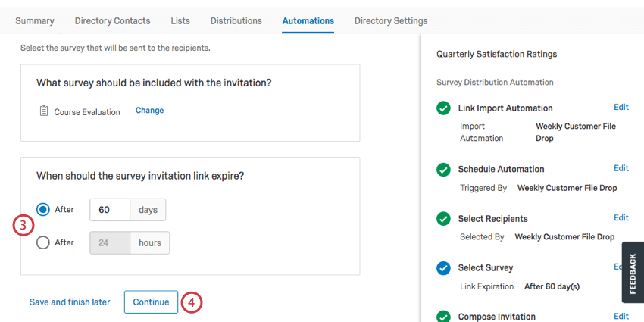
Task: Open the Feedback side tab
Action: [633, 272]
